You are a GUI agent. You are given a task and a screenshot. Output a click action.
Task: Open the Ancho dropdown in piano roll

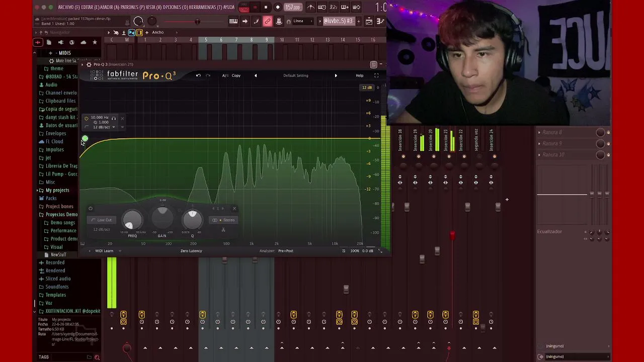click(158, 33)
